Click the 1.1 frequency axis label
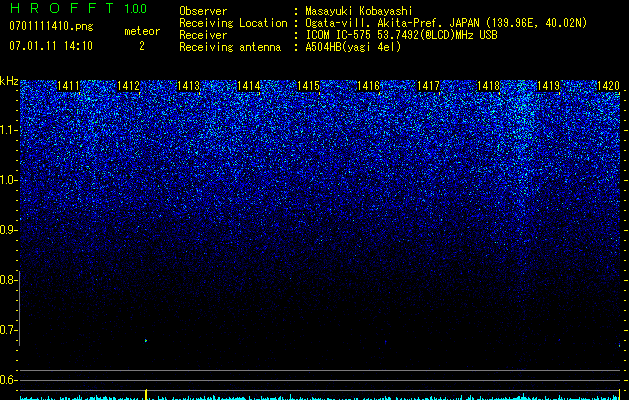 (x=9, y=130)
